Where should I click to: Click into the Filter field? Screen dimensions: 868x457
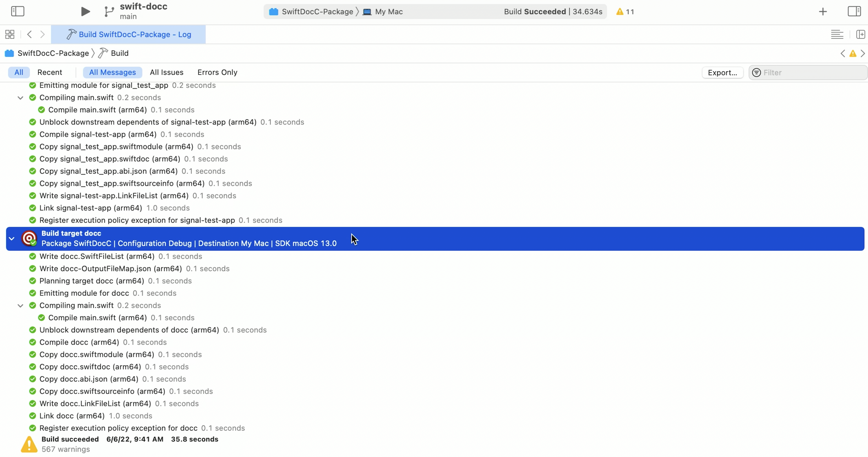click(811, 73)
